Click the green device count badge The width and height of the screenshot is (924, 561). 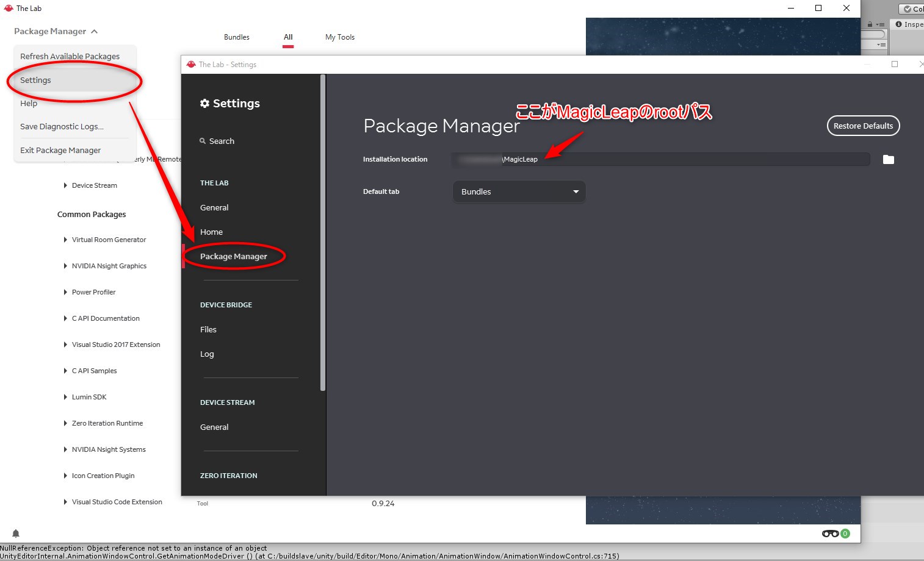tap(845, 534)
